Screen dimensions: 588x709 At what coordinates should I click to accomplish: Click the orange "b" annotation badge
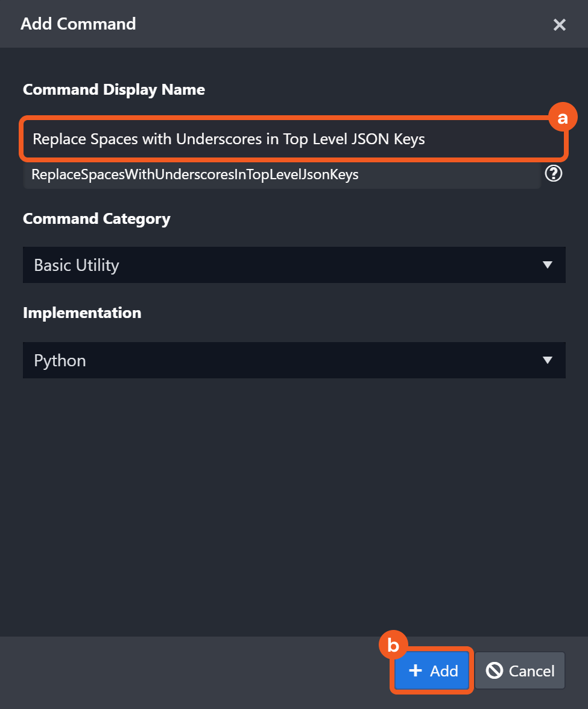click(393, 646)
